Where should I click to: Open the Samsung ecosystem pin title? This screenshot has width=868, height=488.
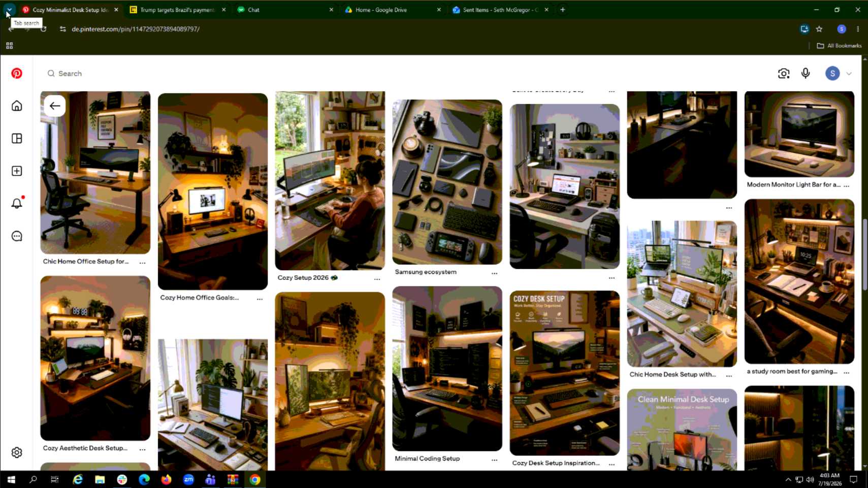click(426, 272)
